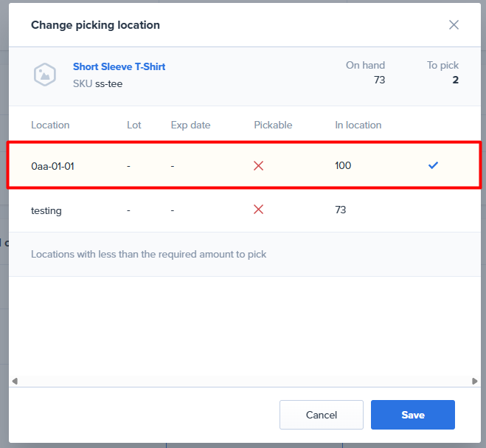Viewport: 486px width, 448px height.
Task: Select the 0aa-01-01 location row
Action: click(52, 166)
